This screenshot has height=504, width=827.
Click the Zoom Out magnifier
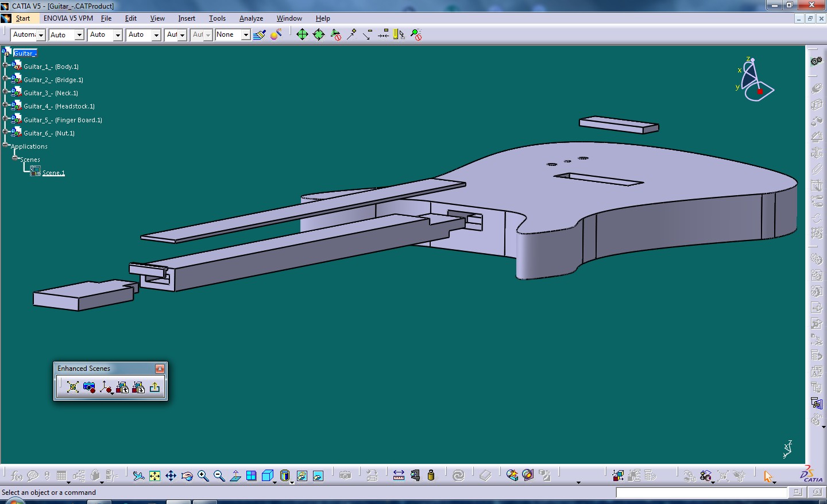point(219,476)
